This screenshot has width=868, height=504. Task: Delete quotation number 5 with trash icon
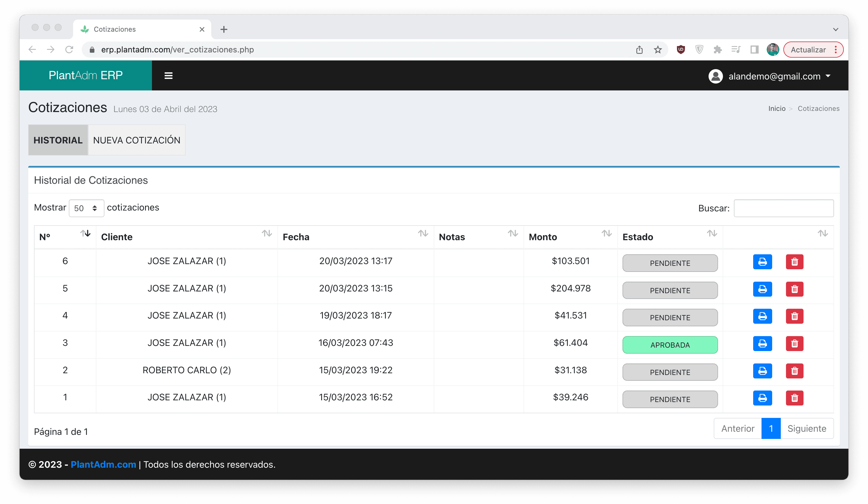[x=794, y=289]
